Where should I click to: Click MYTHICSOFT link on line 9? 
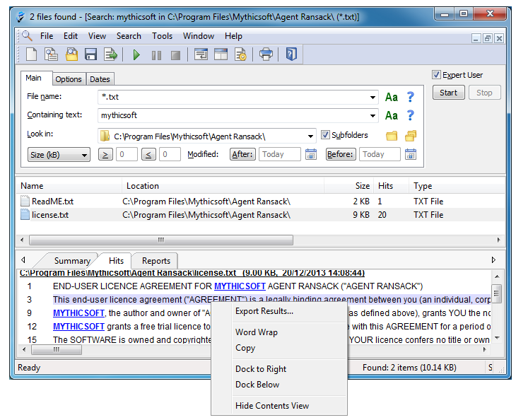tap(78, 313)
